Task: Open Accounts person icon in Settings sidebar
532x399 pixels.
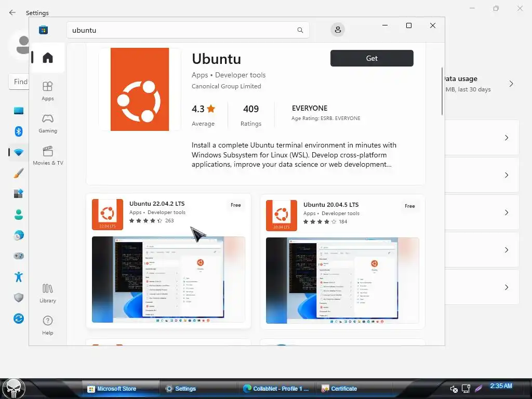Action: point(19,215)
